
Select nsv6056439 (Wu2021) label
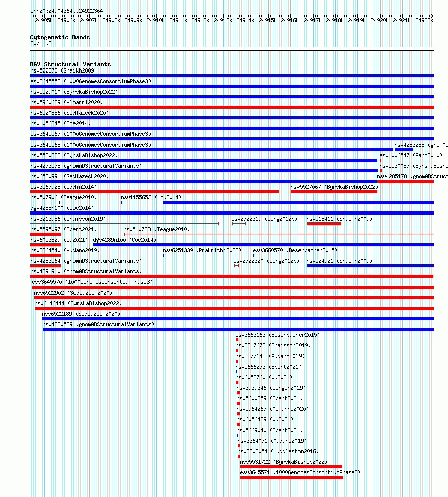(265, 419)
